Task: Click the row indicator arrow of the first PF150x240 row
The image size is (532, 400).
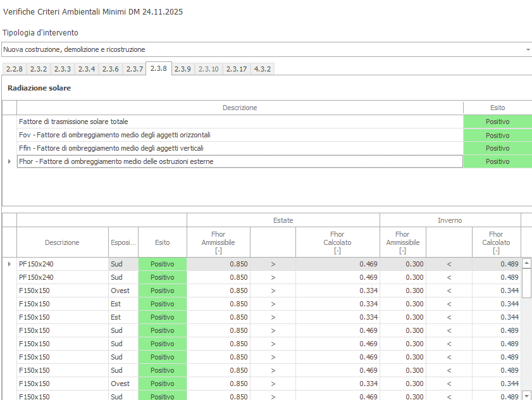Action: coord(9,264)
